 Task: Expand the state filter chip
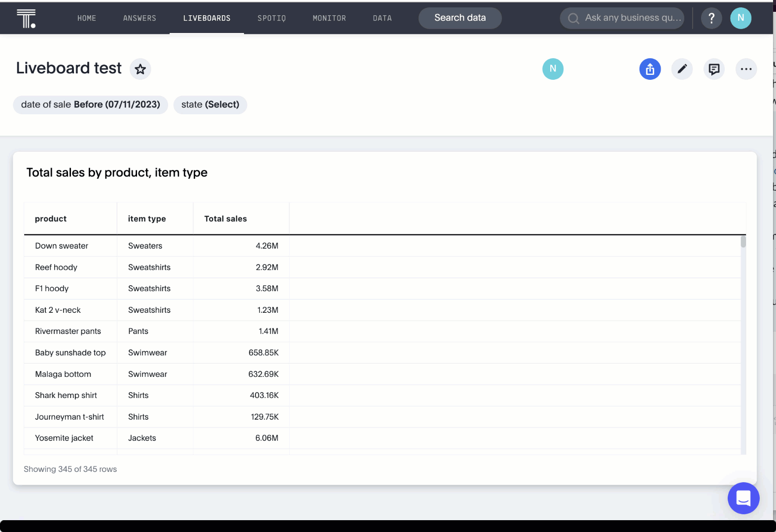pyautogui.click(x=210, y=104)
